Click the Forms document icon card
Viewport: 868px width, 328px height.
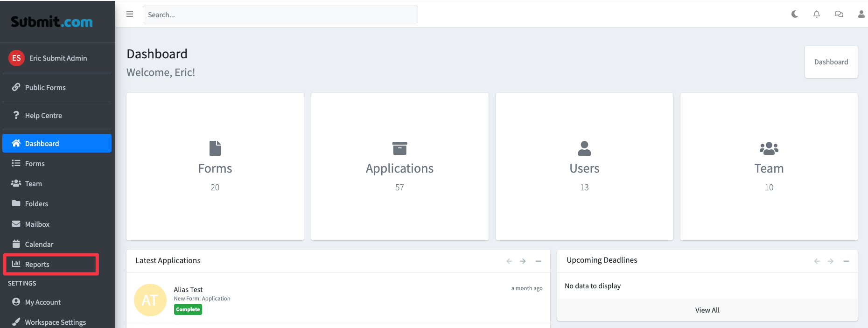click(215, 148)
